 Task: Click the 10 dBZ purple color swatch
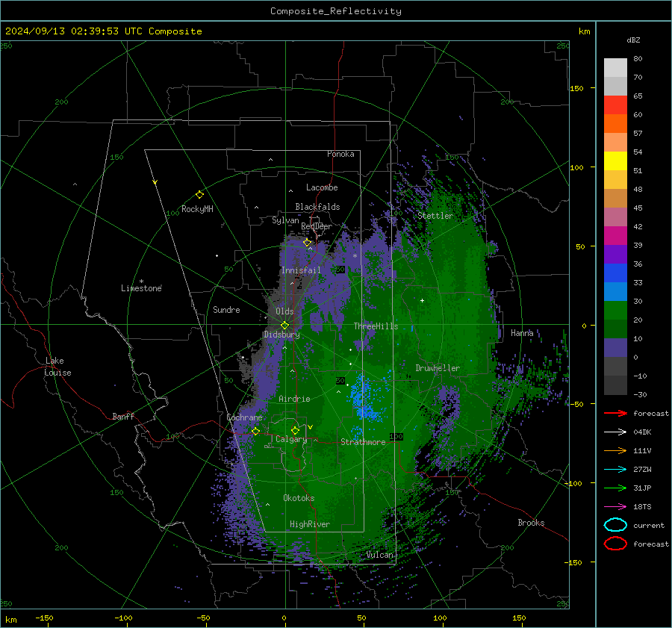click(x=615, y=347)
